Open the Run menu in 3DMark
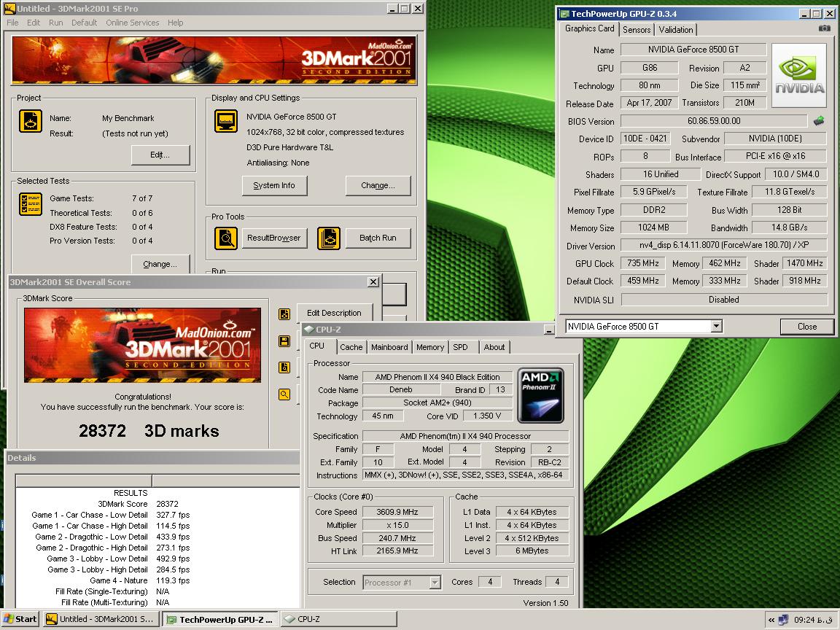The image size is (840, 630). (x=55, y=23)
